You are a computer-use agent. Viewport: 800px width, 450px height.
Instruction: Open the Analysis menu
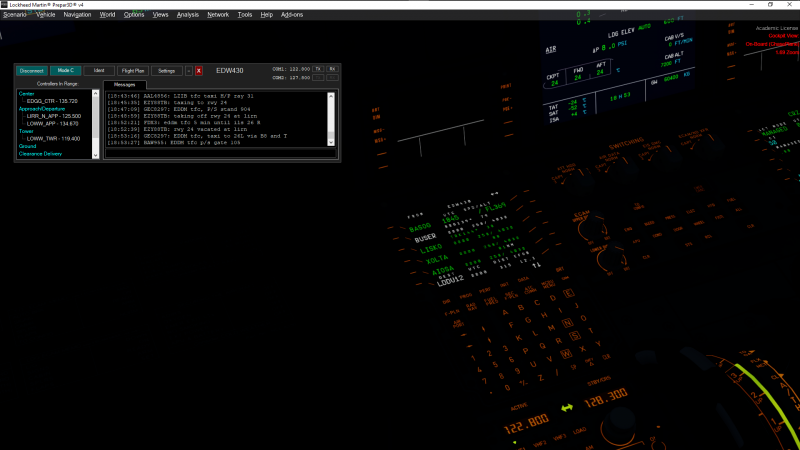188,15
